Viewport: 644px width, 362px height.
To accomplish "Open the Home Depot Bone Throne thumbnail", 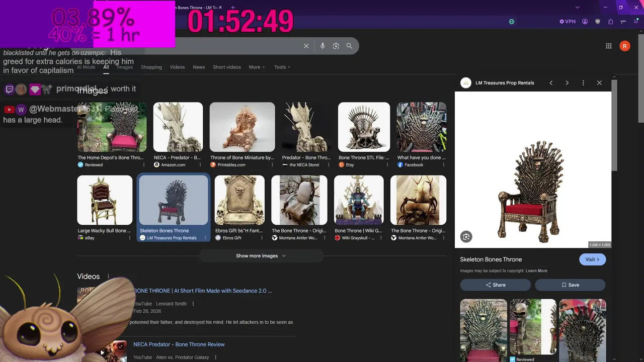I will coord(112,127).
